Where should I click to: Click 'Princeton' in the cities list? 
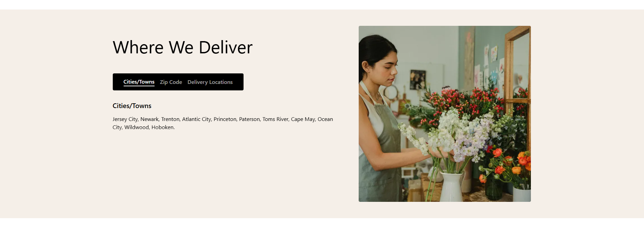[x=225, y=119]
